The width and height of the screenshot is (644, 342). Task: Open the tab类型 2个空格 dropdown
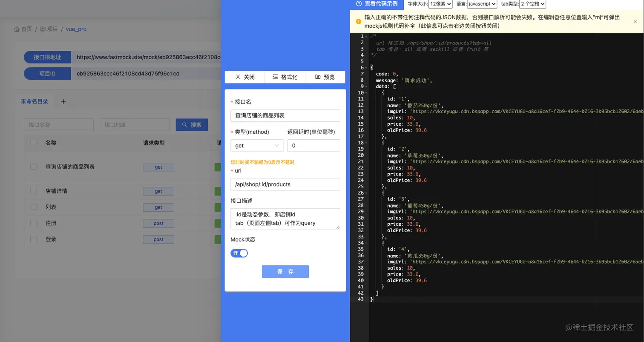point(532,4)
